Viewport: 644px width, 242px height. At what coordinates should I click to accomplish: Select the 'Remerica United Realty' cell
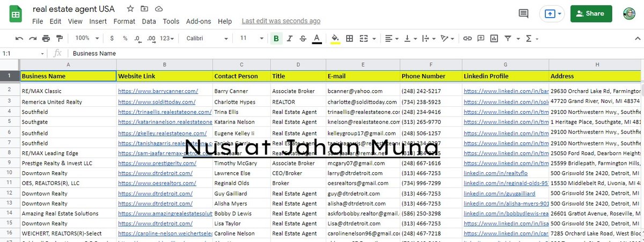[68, 101]
